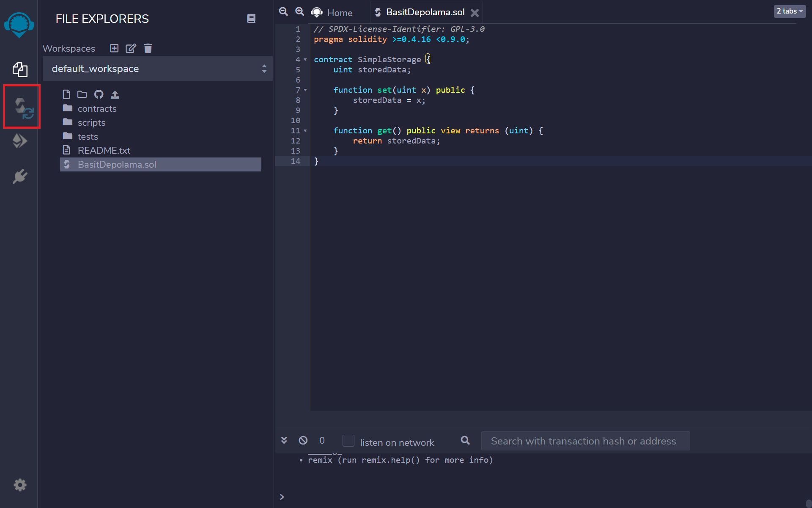Close the BasitDepolama.sol tab
The width and height of the screenshot is (812, 508).
(475, 13)
